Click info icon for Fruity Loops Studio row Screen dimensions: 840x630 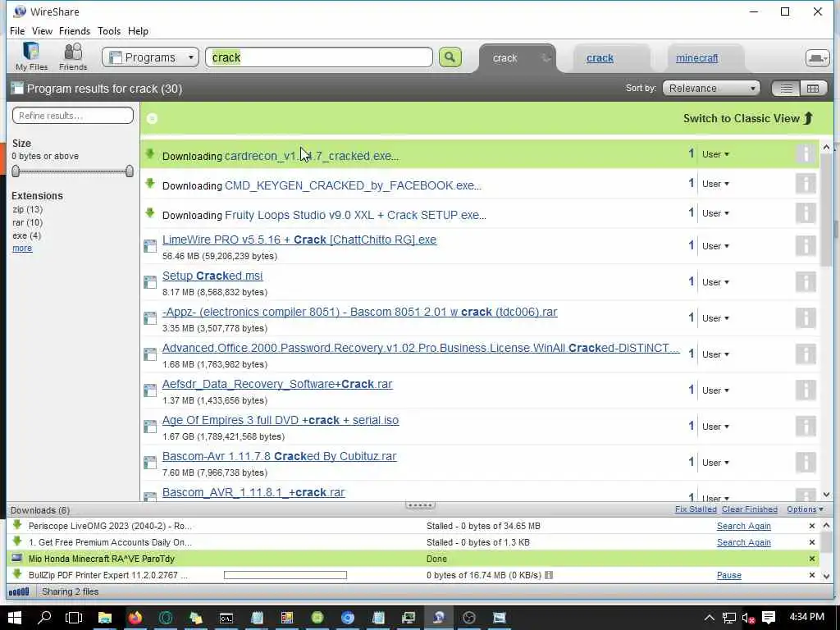(806, 213)
